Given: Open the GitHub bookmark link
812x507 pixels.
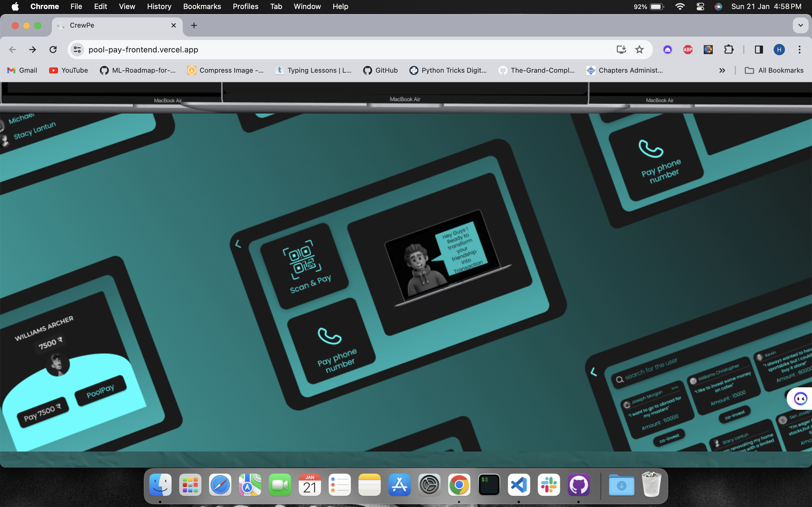Looking at the screenshot, I should tap(381, 70).
